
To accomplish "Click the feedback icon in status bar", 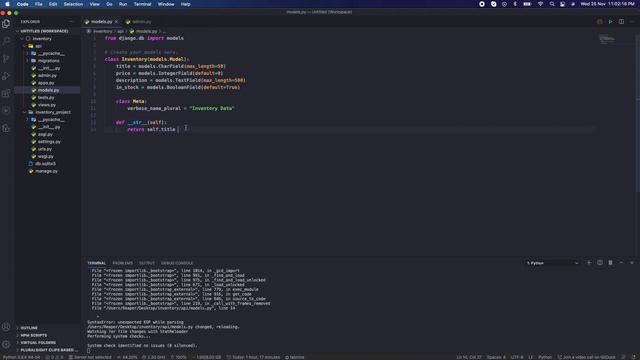I will point(624,357).
